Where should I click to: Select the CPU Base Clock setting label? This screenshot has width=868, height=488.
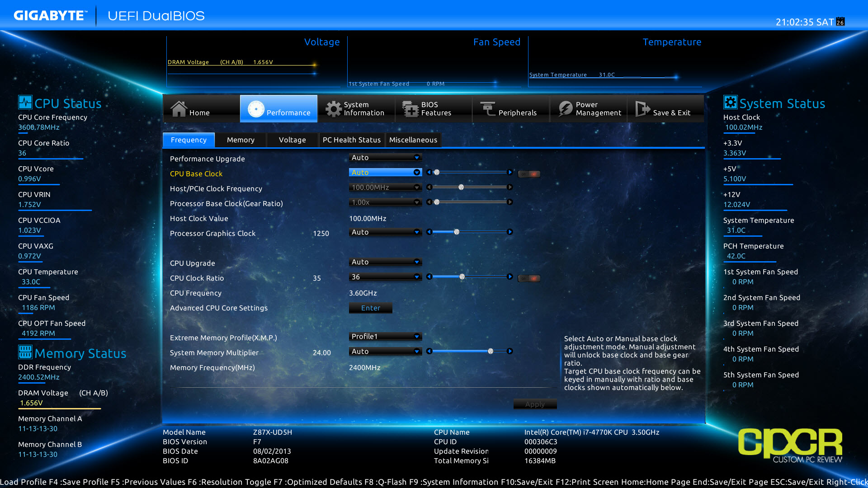click(x=196, y=174)
